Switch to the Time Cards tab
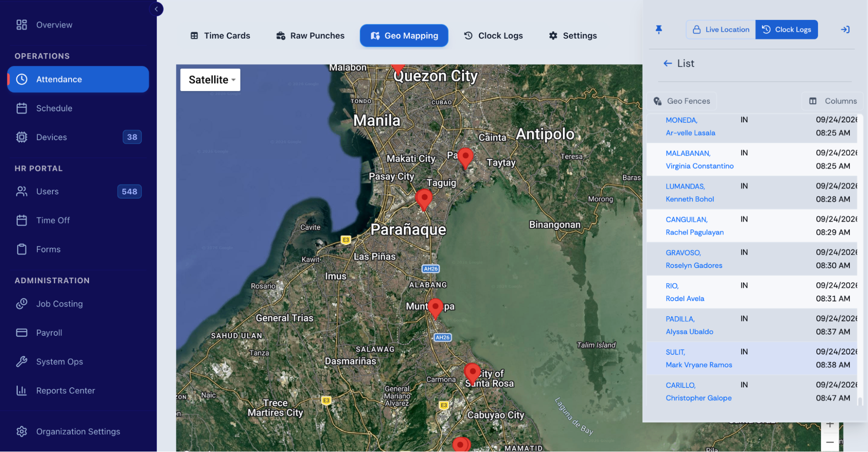This screenshot has height=452, width=868. [220, 36]
